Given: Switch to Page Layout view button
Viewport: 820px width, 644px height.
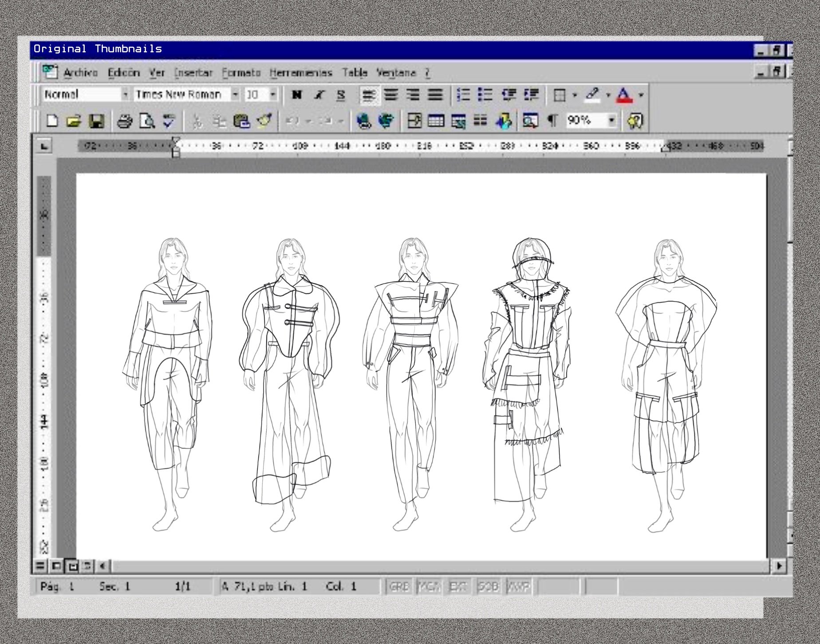Looking at the screenshot, I should (x=72, y=566).
